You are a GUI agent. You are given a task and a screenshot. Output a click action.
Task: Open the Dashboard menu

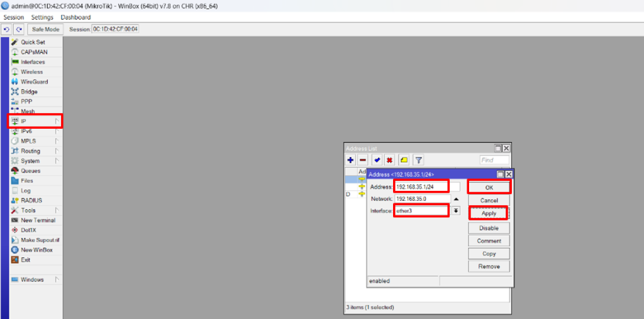[x=75, y=17]
